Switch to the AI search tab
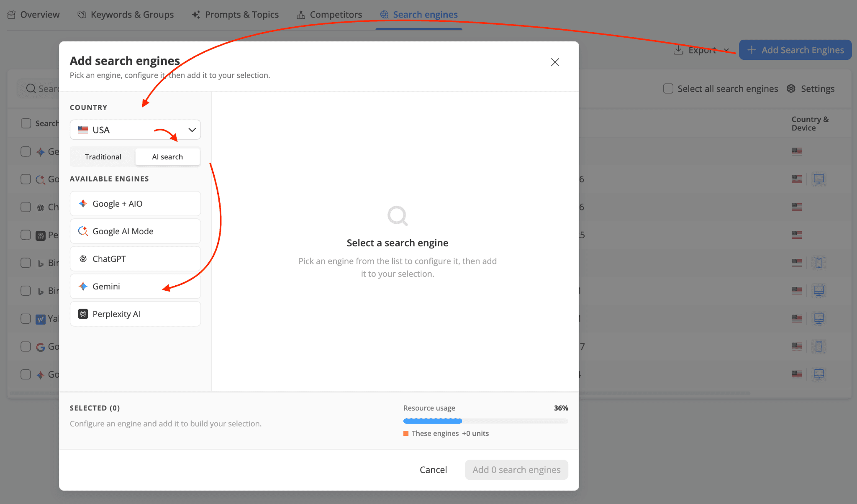 tap(167, 157)
